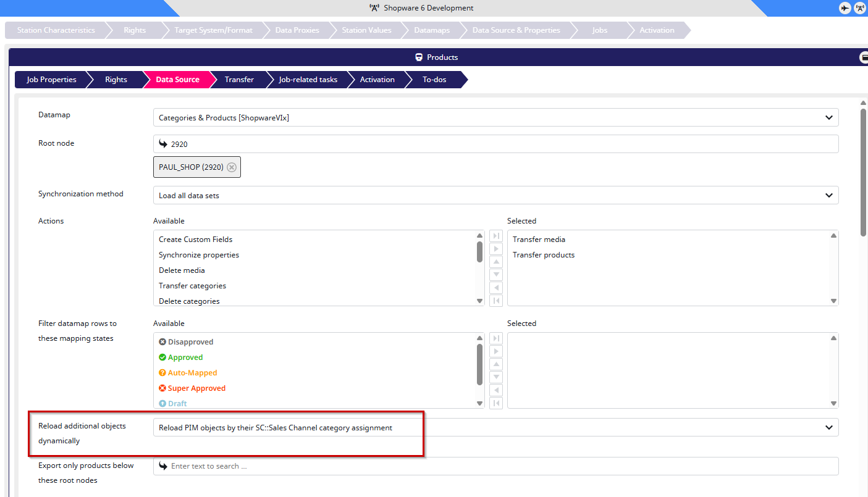
Task: Click the jet plane icon in top bar
Action: tap(845, 8)
